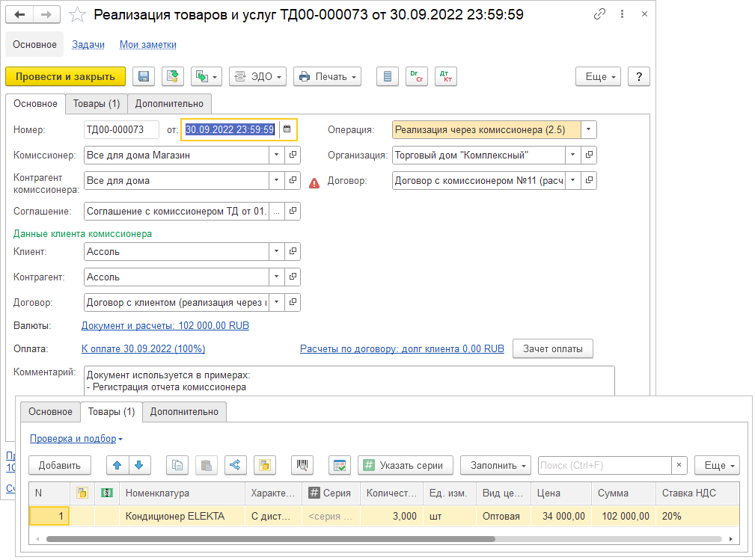Image resolution: width=755 pixels, height=560 pixels.
Task: Expand the Комиссионер dropdown arrow
Action: coord(276,155)
